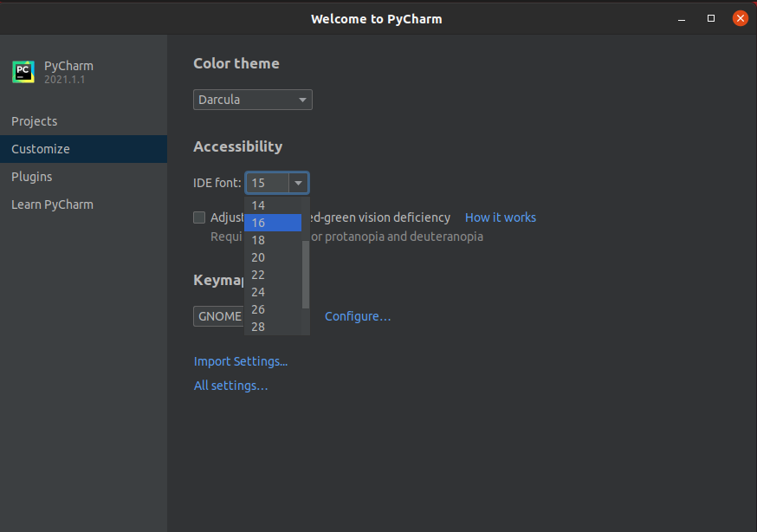This screenshot has height=532, width=757.
Task: Go to the Plugins section
Action: pyautogui.click(x=83, y=177)
